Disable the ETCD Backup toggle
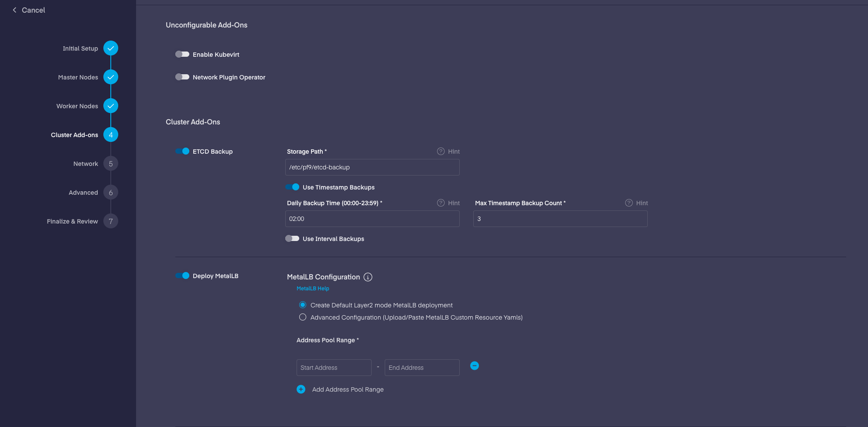Screen dimensions: 868x427 182,152
